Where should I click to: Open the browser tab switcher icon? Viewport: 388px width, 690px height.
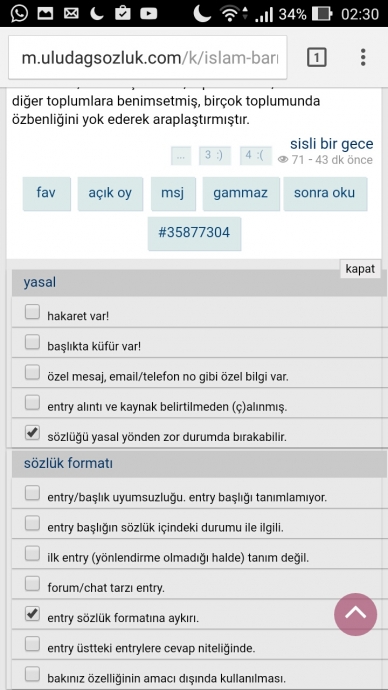317,58
